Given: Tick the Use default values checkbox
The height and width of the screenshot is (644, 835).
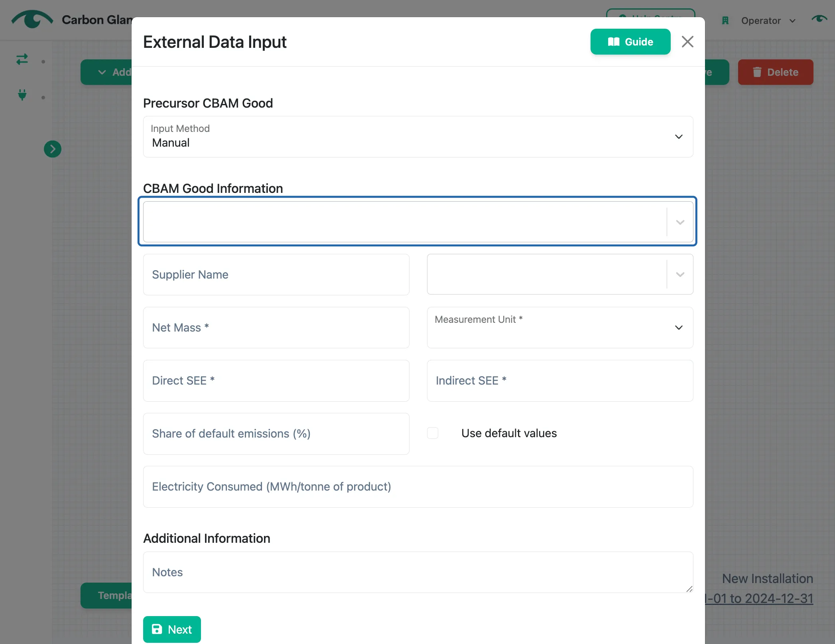Looking at the screenshot, I should click(x=433, y=433).
